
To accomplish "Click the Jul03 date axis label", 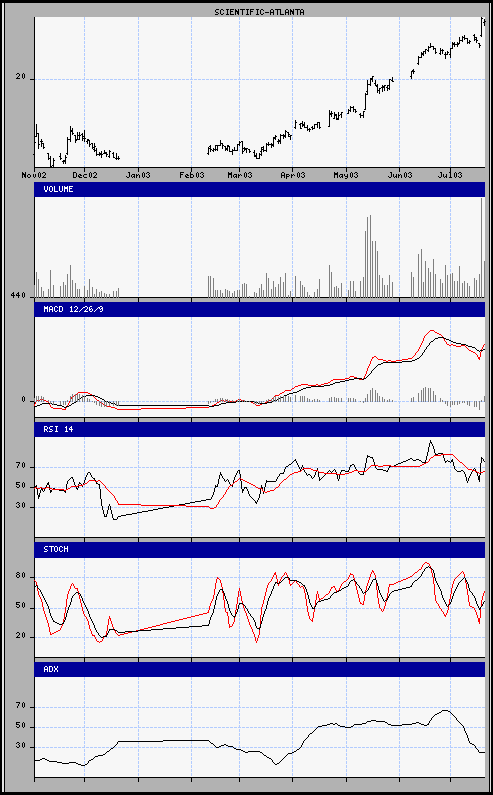I will [x=450, y=175].
